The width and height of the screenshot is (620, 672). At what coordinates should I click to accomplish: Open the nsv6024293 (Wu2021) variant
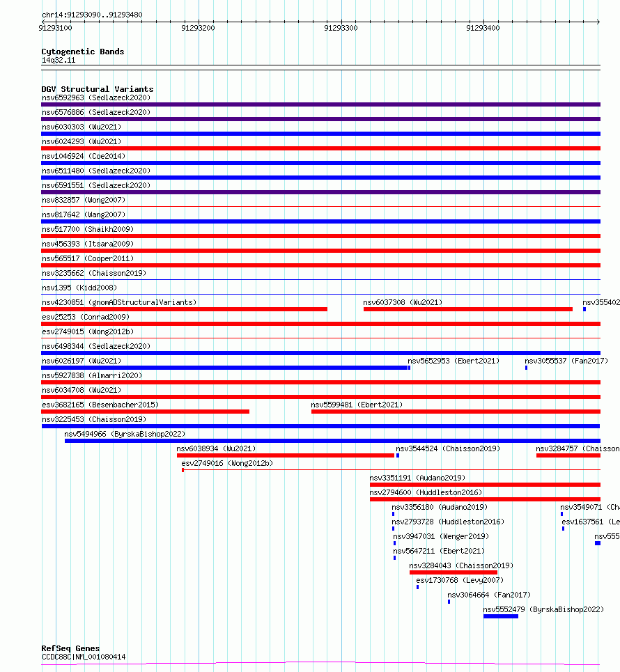pos(82,141)
